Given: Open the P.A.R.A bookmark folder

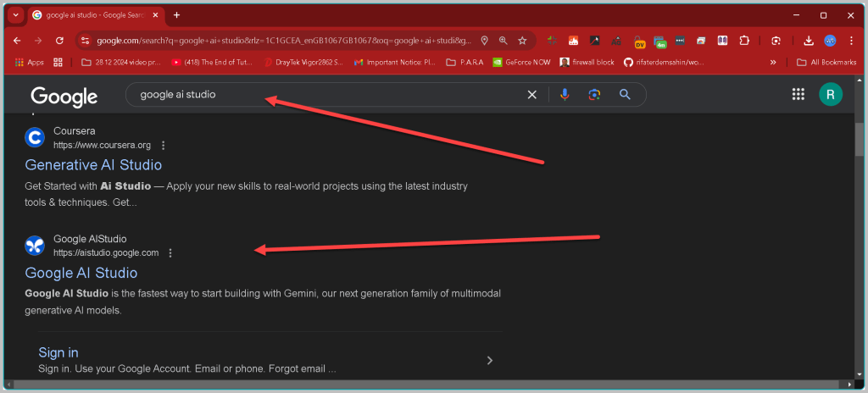Looking at the screenshot, I should click(465, 62).
